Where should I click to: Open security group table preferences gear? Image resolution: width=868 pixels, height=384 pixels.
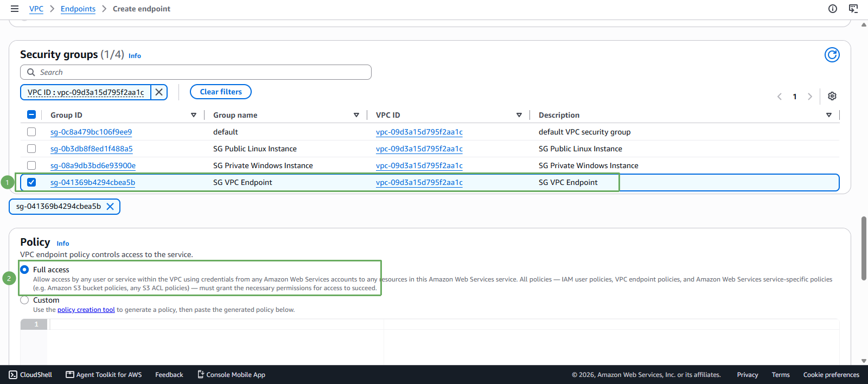832,96
